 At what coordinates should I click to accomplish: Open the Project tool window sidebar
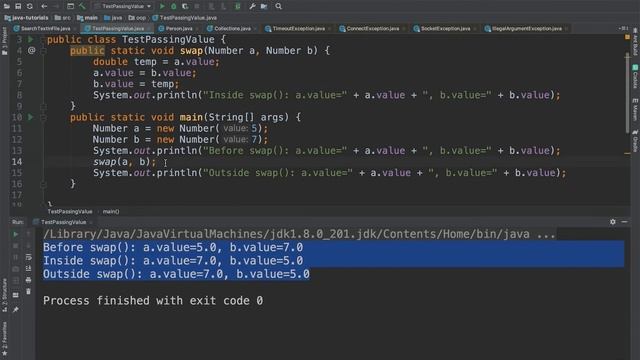(x=4, y=41)
